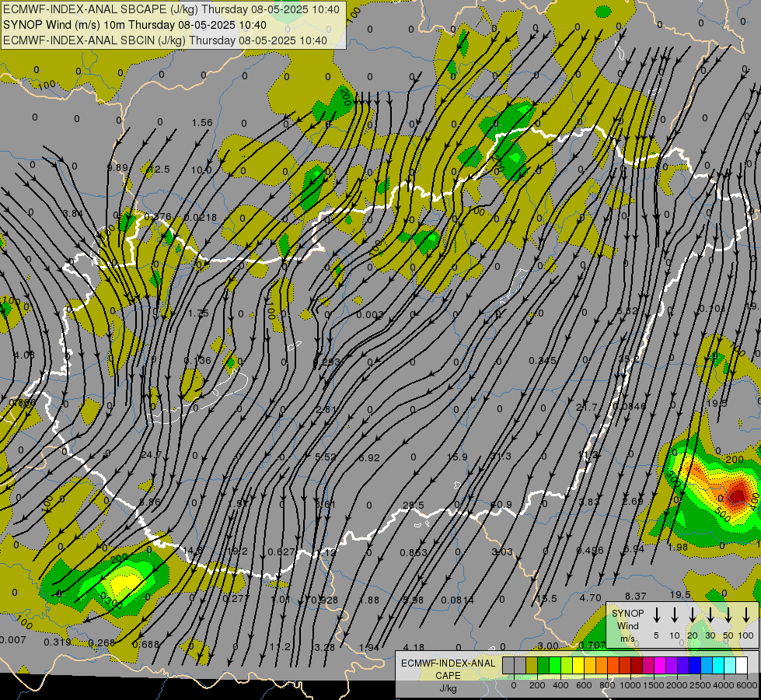This screenshot has height=700, width=761.
Task: Click the 1500 tick label on CAPE scale
Action: (654, 685)
